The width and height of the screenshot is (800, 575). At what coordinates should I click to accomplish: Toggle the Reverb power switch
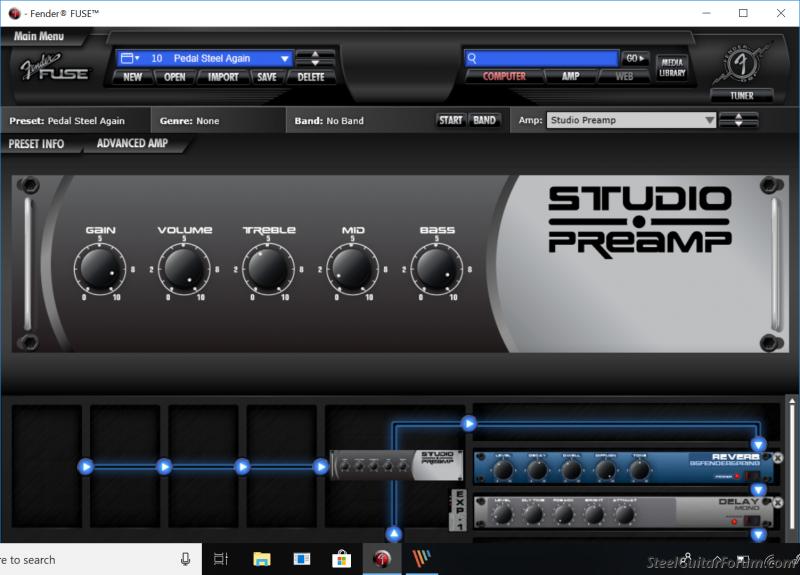click(x=752, y=476)
